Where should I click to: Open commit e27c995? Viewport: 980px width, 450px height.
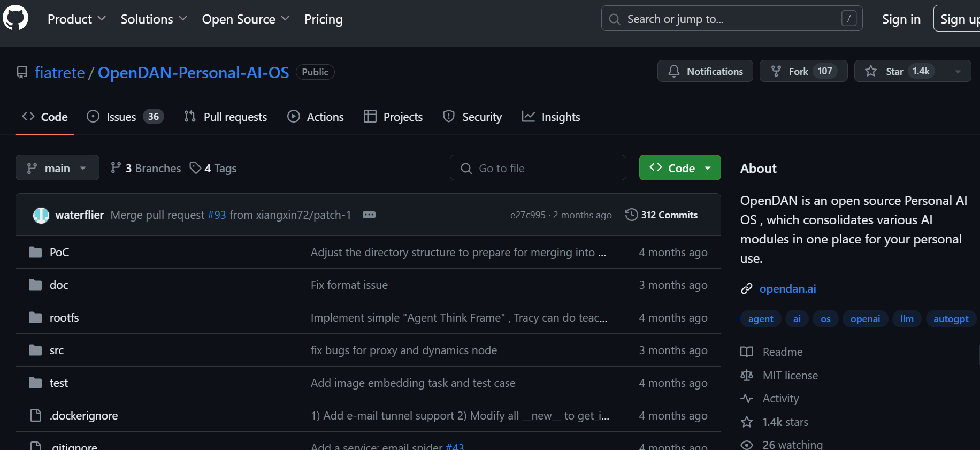tap(527, 215)
